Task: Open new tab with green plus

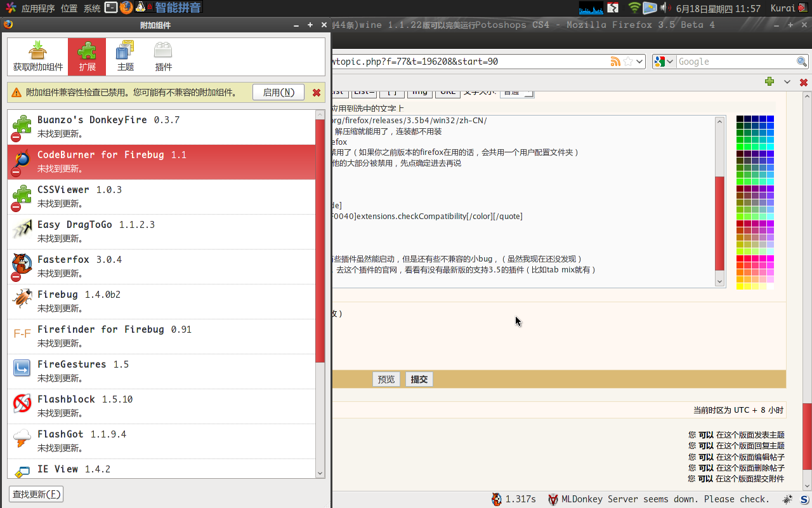Action: click(x=769, y=81)
